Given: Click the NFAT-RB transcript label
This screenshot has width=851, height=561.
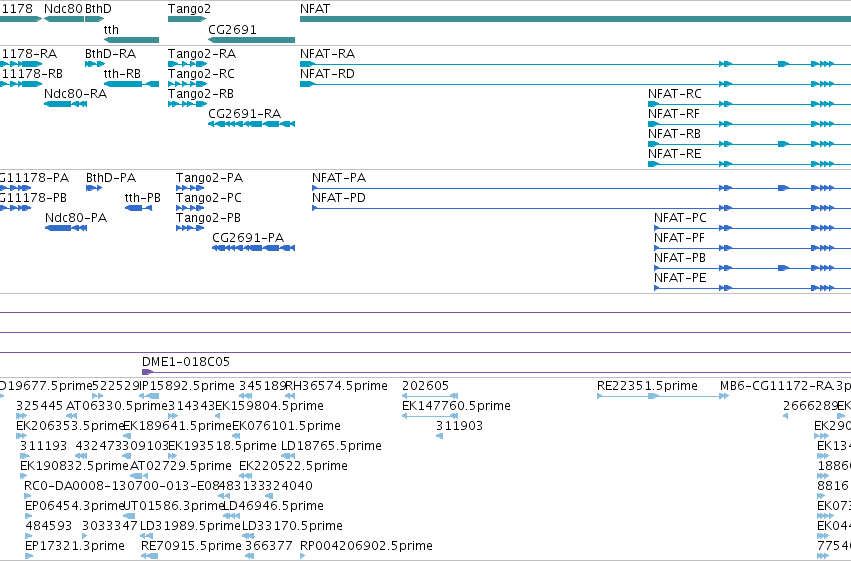Looking at the screenshot, I should 674,134.
